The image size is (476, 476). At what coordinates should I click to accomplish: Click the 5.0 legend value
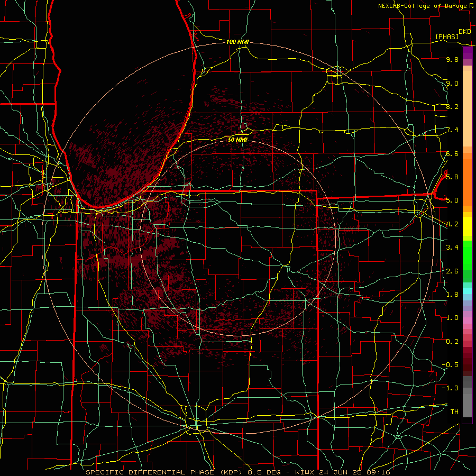(452, 200)
